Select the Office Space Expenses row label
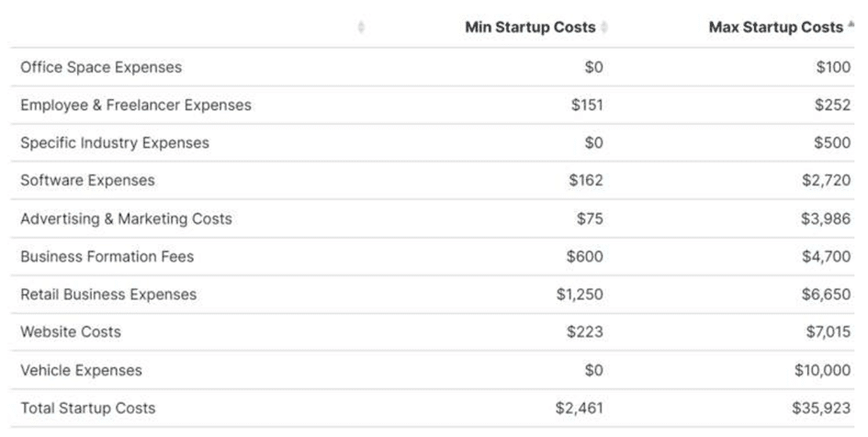The image size is (868, 437). click(x=101, y=67)
